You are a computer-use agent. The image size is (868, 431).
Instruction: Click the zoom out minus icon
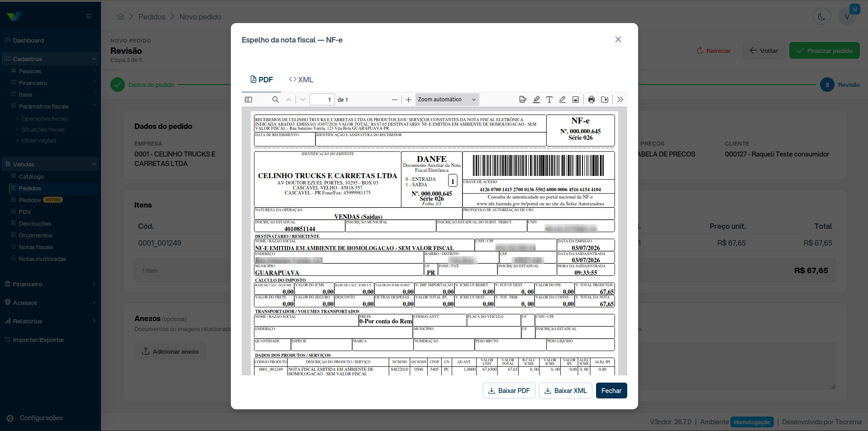click(x=395, y=99)
